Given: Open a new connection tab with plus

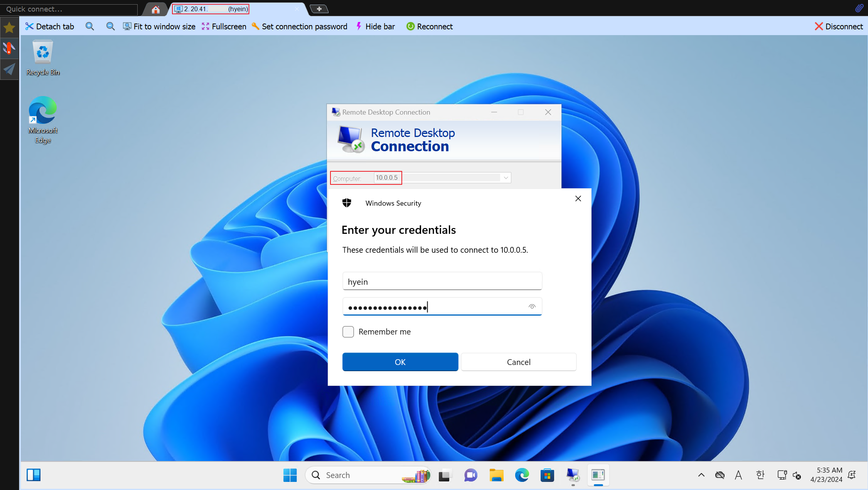Looking at the screenshot, I should 319,9.
